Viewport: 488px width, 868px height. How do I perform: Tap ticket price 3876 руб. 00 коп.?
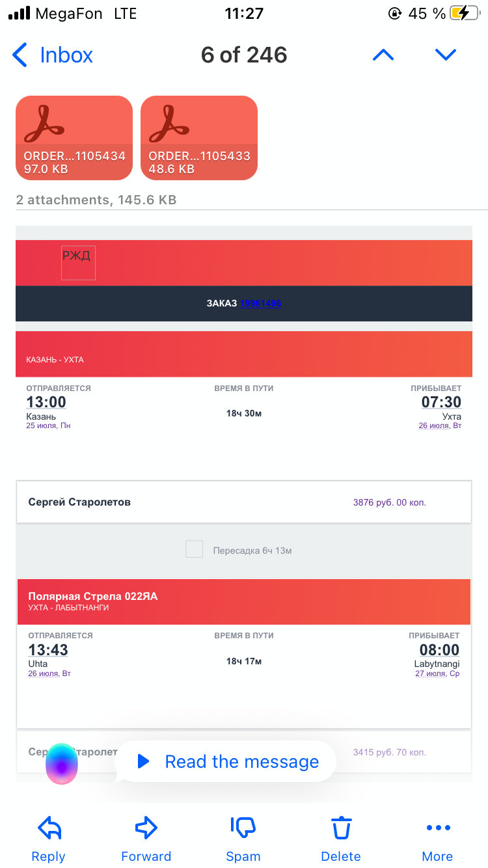tap(390, 502)
